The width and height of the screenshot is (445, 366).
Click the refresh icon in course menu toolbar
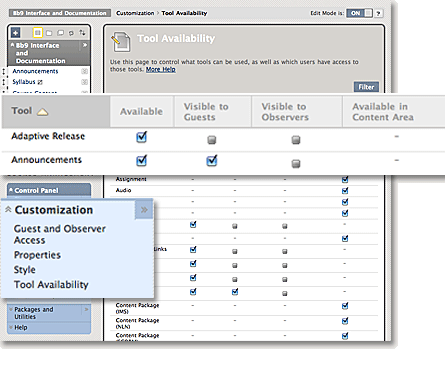tap(71, 33)
